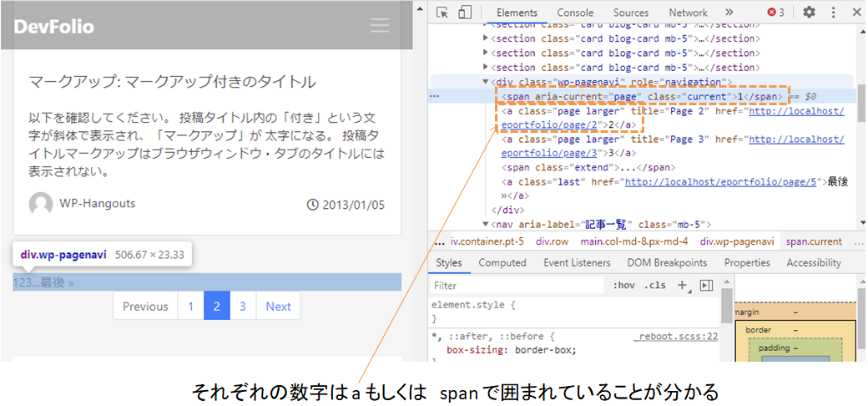Viewport: 868px width, 406px height.
Task: Select iv.container.pt-5 in the breadcrumb
Action: tap(487, 241)
